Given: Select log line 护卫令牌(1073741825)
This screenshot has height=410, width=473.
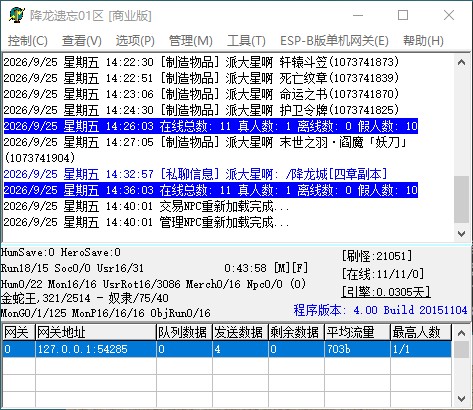Looking at the screenshot, I should tap(201, 110).
